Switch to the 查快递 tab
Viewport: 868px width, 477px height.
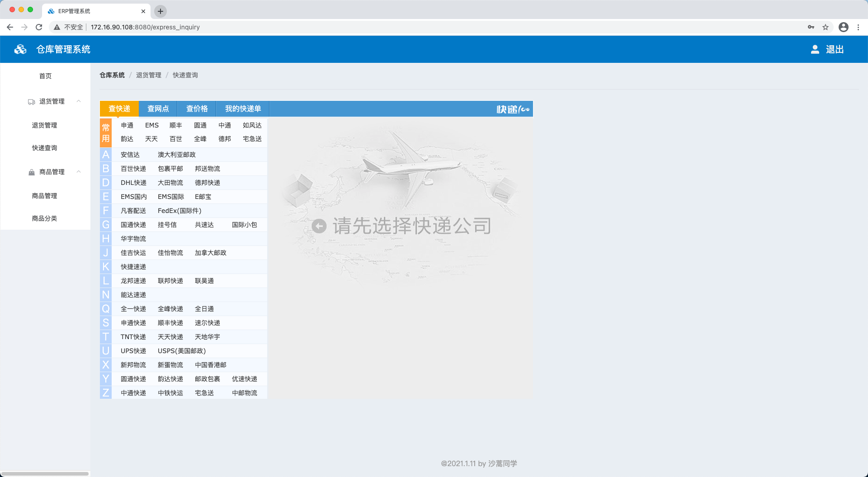coord(119,109)
